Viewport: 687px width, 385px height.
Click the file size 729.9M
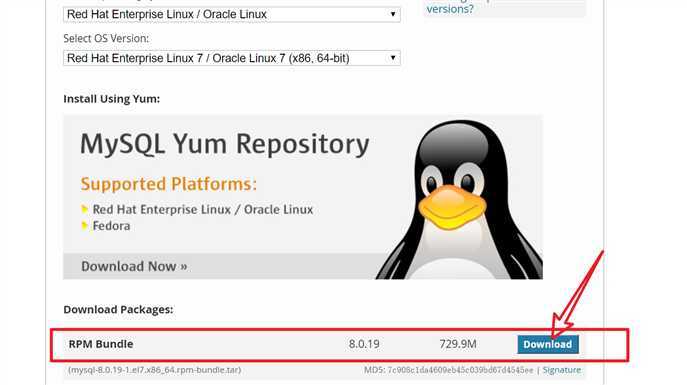tap(458, 344)
